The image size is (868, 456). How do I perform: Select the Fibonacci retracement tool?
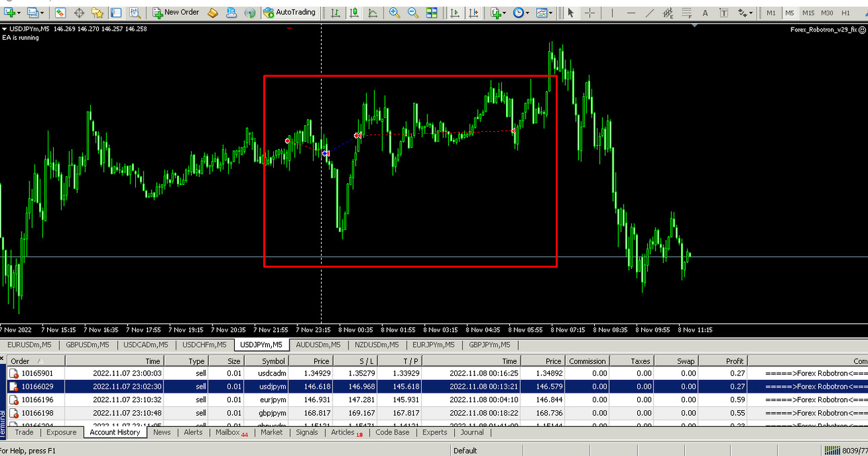tap(686, 13)
